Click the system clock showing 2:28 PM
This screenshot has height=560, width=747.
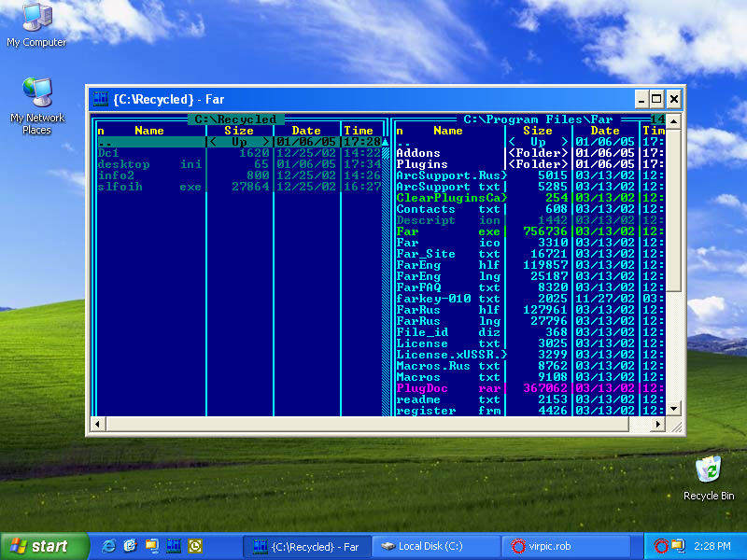712,546
